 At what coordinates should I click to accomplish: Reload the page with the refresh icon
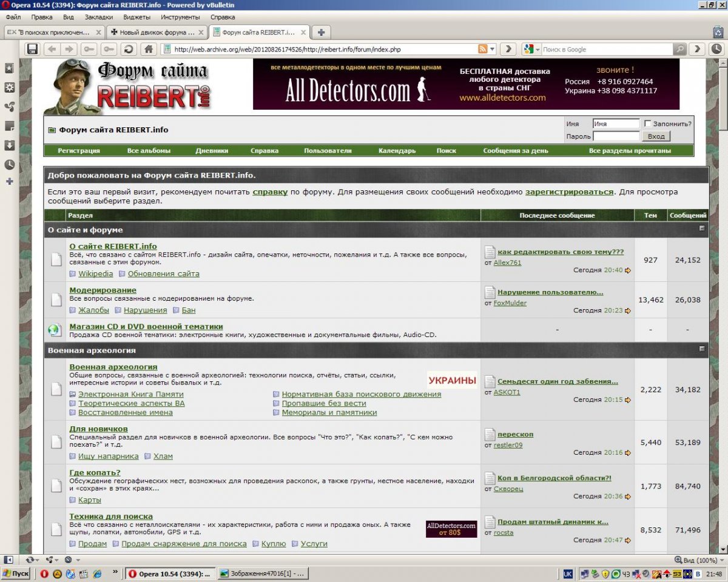[x=128, y=49]
